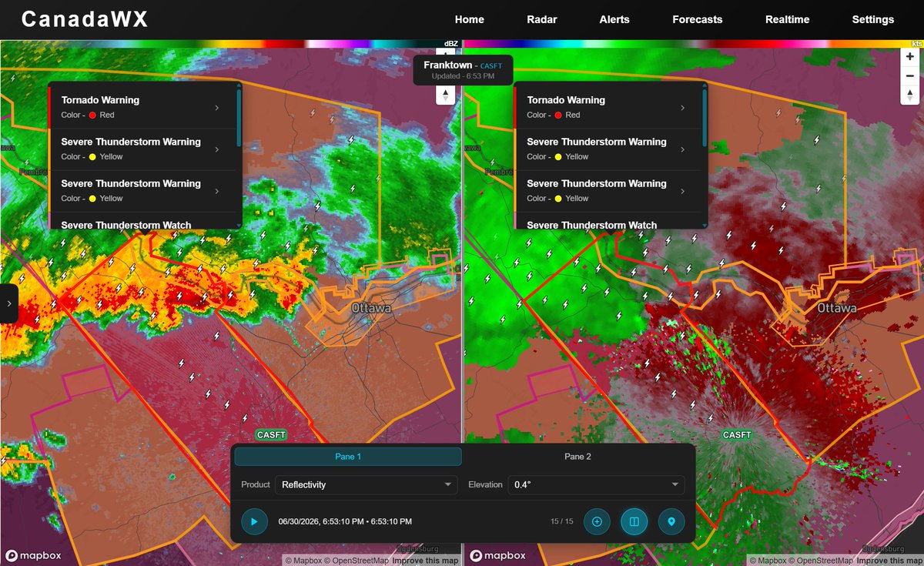Click the kts velocity color scale bar
Image resolution: width=924 pixels, height=566 pixels.
tap(694, 44)
